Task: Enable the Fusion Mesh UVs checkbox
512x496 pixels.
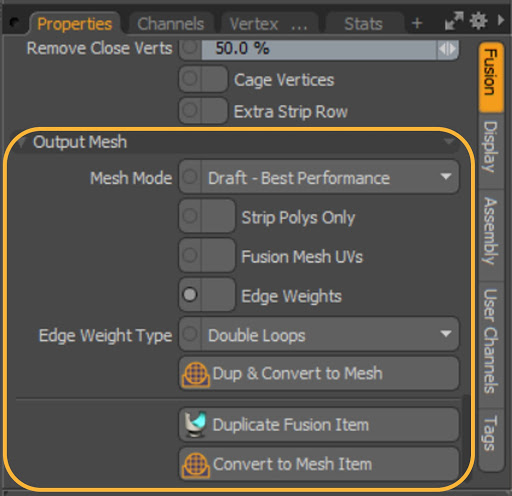Action: (x=218, y=255)
